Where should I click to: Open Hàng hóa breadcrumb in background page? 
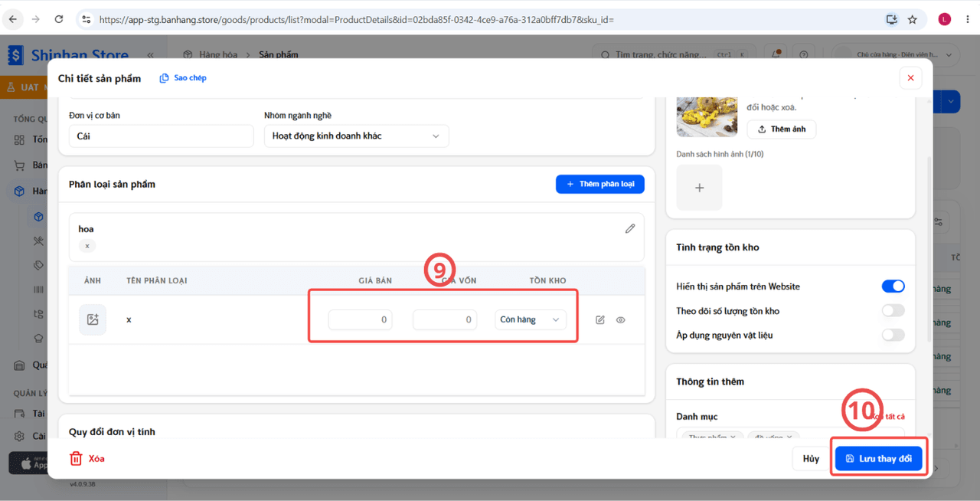pos(217,55)
